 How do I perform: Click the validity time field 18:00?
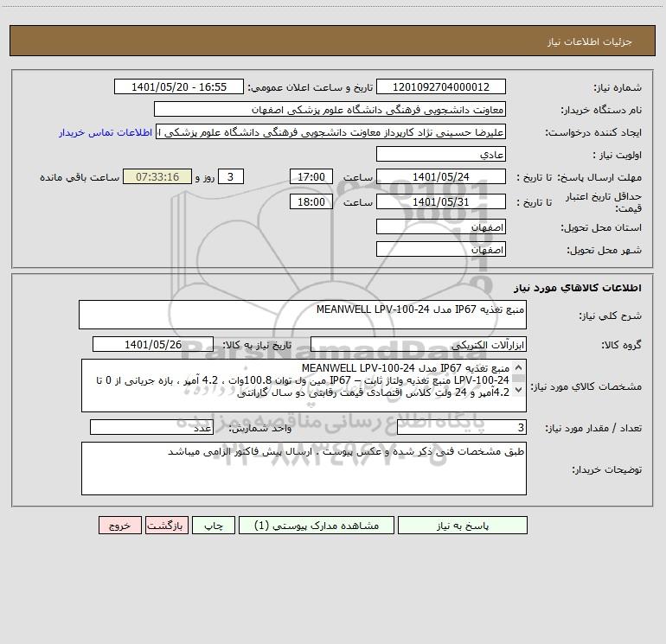click(311, 201)
